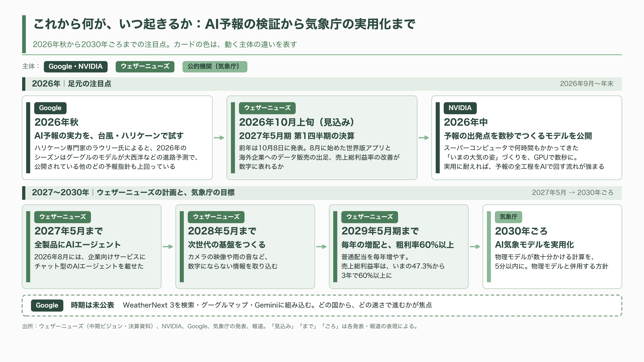Viewport: 644px width, 362px height.
Task: Click the heading 2026年中
Action: [466, 122]
